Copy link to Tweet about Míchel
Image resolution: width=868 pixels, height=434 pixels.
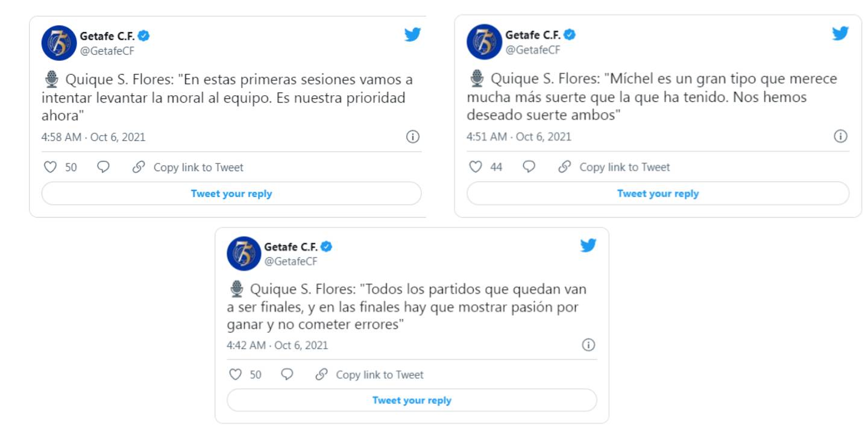(x=614, y=167)
